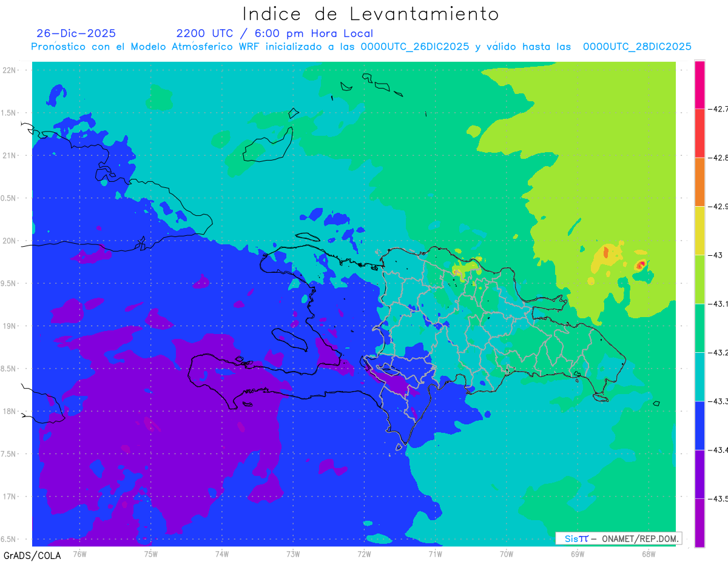Click the '-42.7' color bar value
The height and width of the screenshot is (562, 728).
tap(718, 109)
